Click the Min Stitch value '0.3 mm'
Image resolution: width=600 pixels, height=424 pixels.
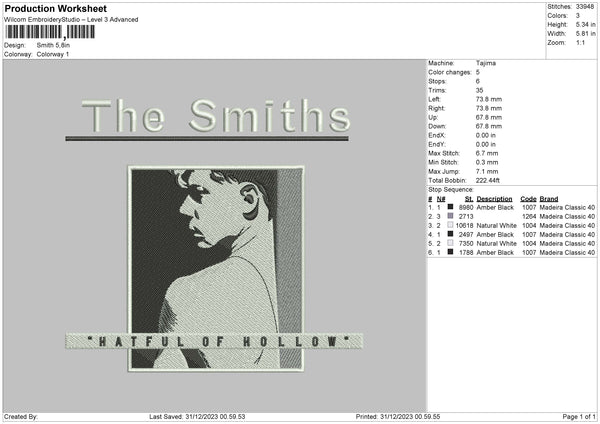click(487, 162)
